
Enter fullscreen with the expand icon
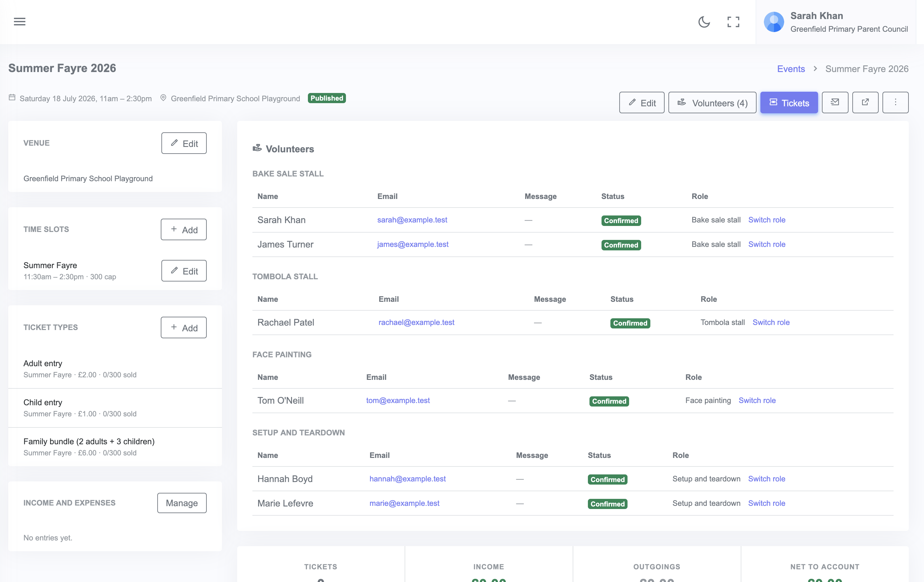733,22
